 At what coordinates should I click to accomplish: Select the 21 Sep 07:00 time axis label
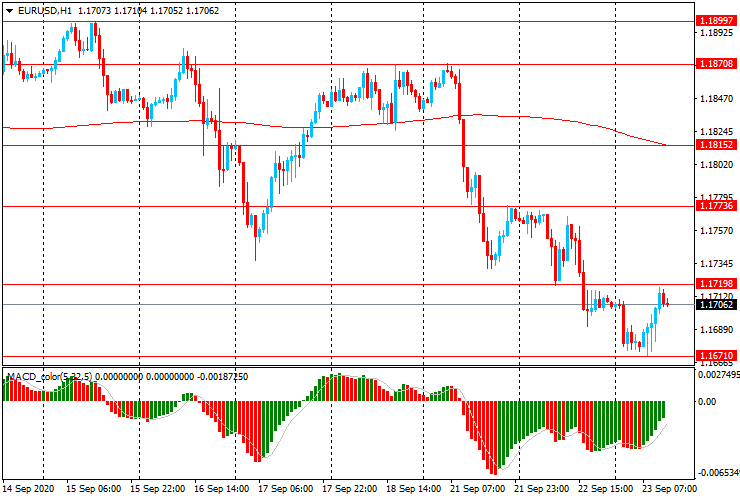478,489
